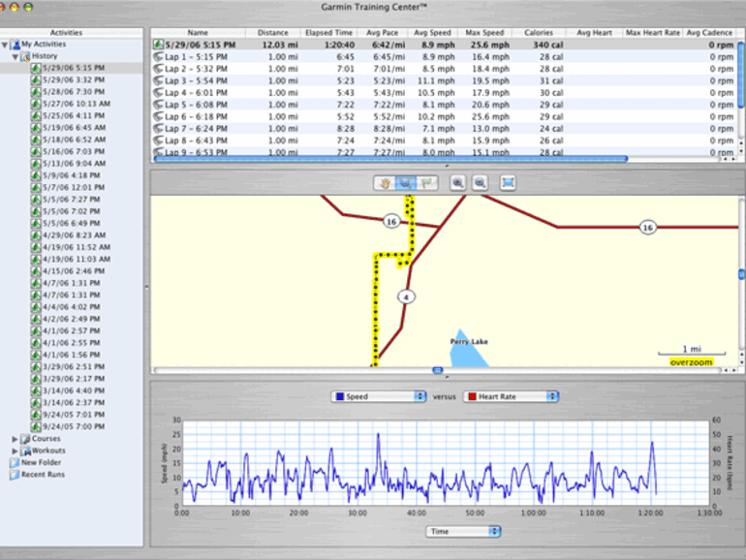Expand the Workouts folder
Screen dimensions: 746x560
tap(15, 451)
